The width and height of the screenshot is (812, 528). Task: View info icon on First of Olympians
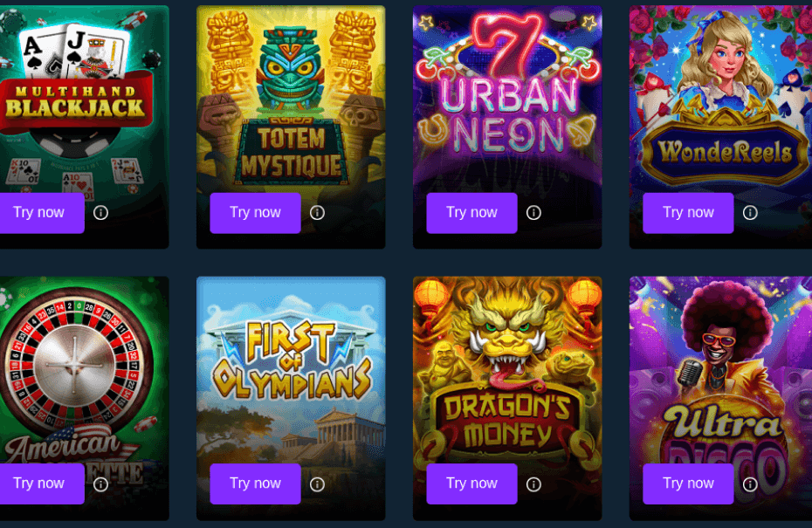click(317, 484)
